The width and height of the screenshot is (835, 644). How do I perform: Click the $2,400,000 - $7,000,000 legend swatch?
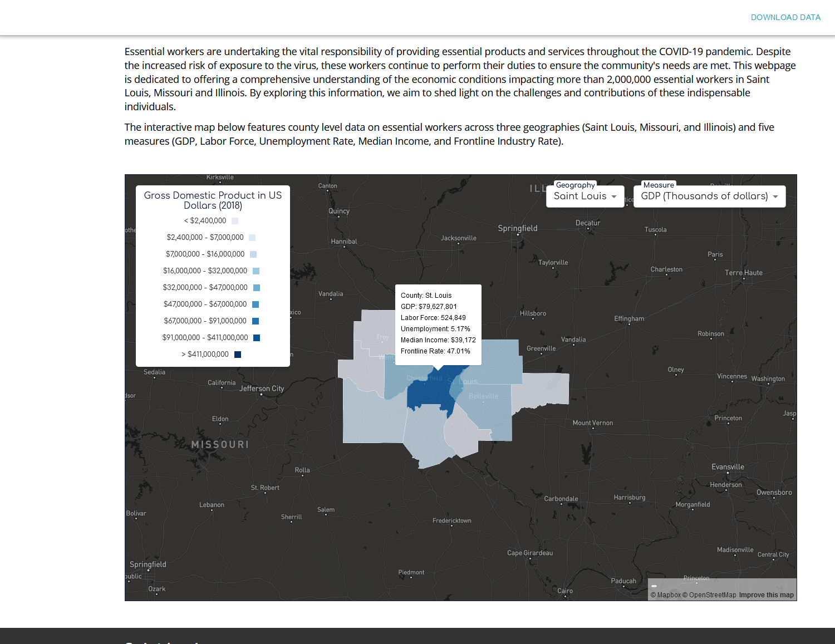252,238
